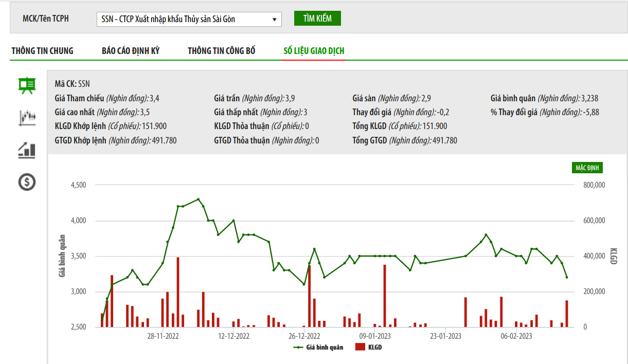Select the SỐ LIỆU GIAO DỊCH tab
The height and width of the screenshot is (364, 628).
tap(314, 51)
